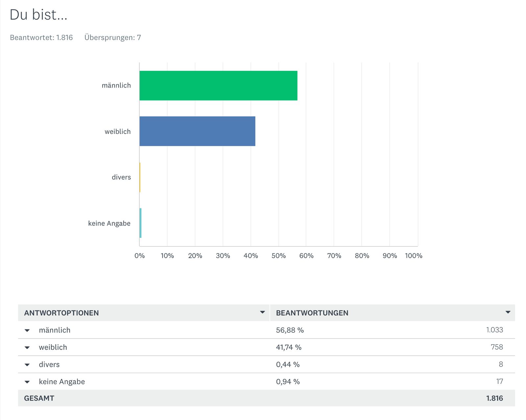Image resolution: width=526 pixels, height=420 pixels.
Task: Click the 'Übersprungen: 7' text
Action: pos(113,37)
